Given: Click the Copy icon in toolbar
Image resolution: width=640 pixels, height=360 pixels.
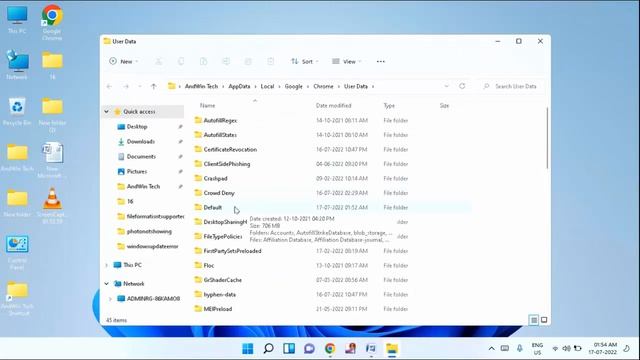Looking at the screenshot, I should [181, 61].
